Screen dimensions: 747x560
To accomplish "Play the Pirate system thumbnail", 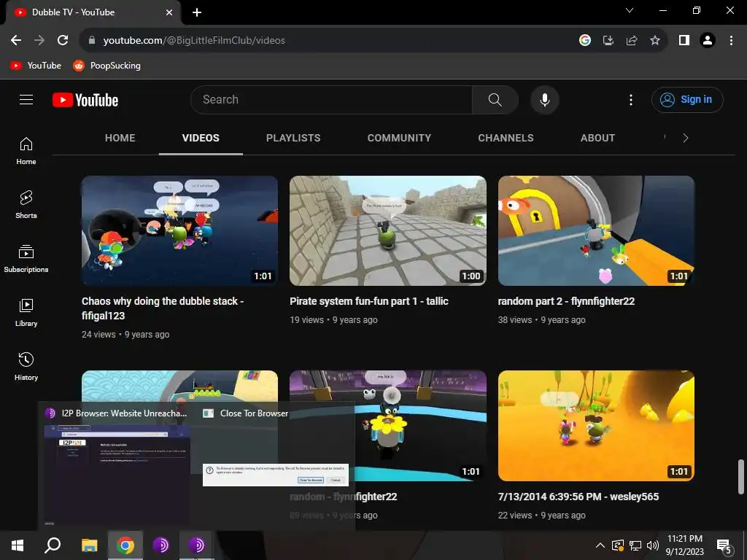I will 388,230.
